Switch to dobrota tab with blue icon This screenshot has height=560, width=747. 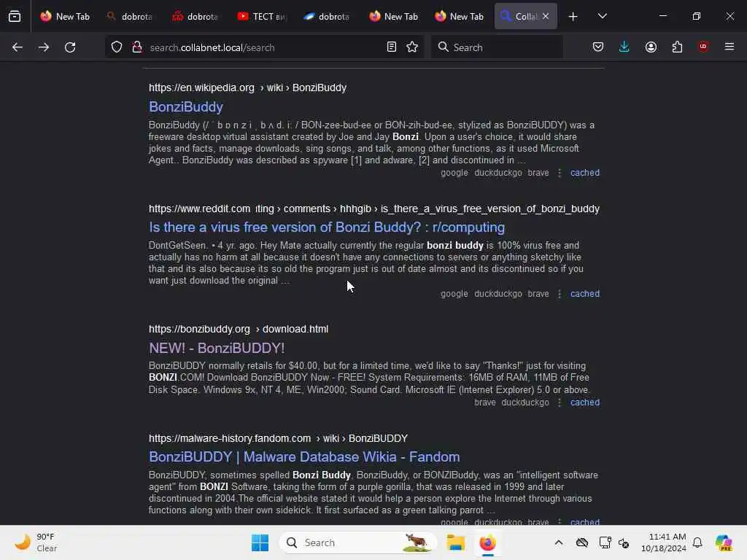pyautogui.click(x=328, y=16)
